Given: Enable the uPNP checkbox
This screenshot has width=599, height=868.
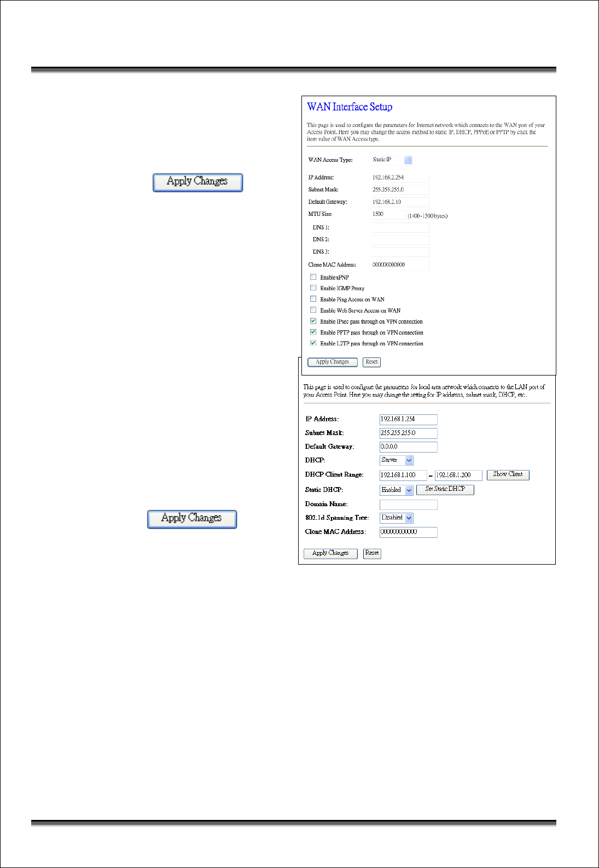Looking at the screenshot, I should tap(313, 277).
